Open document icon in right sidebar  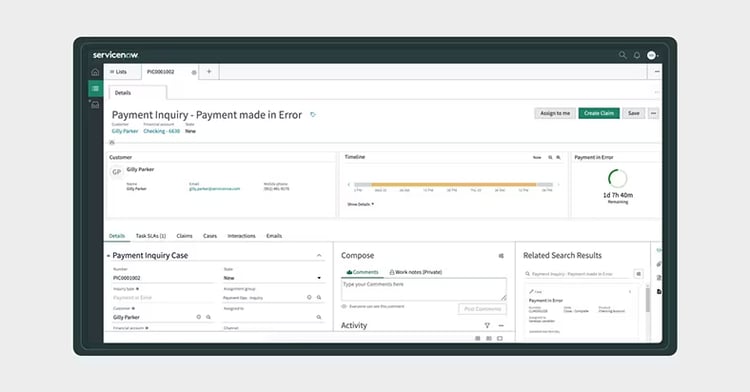click(659, 291)
